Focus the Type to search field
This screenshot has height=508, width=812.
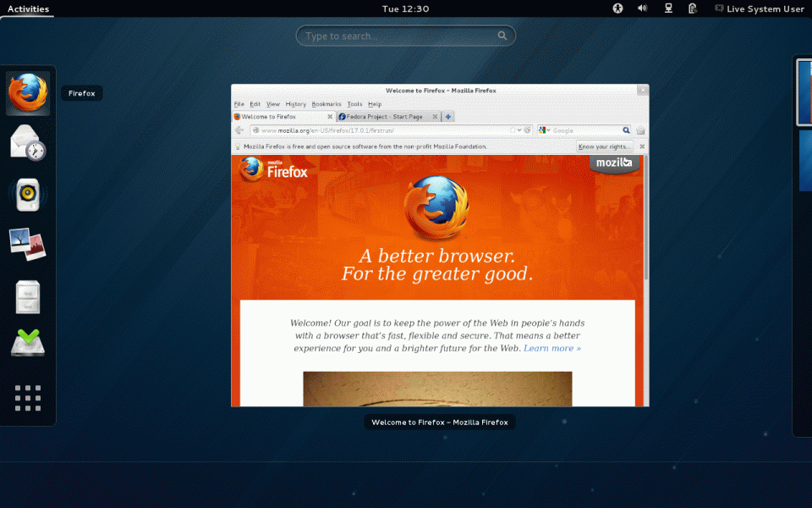(x=405, y=36)
